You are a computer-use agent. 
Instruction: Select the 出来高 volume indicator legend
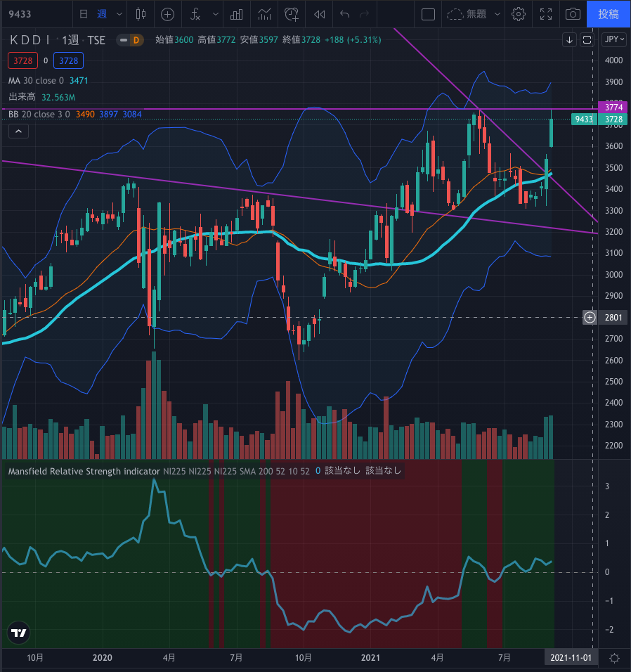(22, 97)
